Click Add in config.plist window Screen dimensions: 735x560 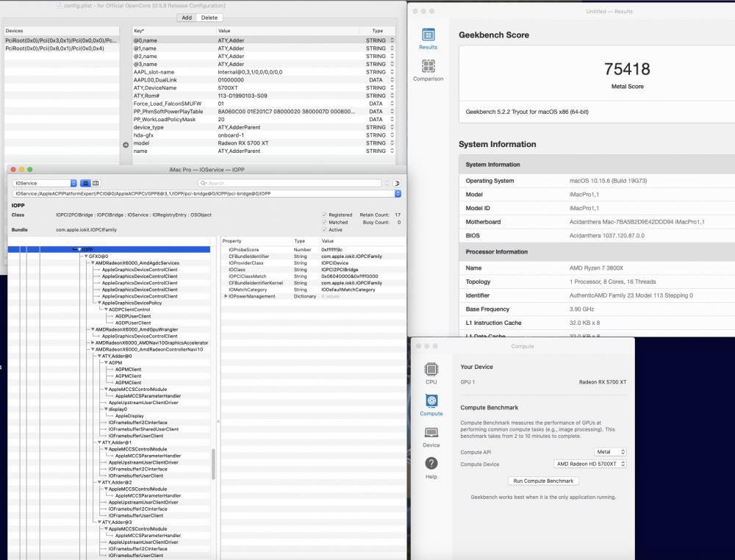coord(187,18)
